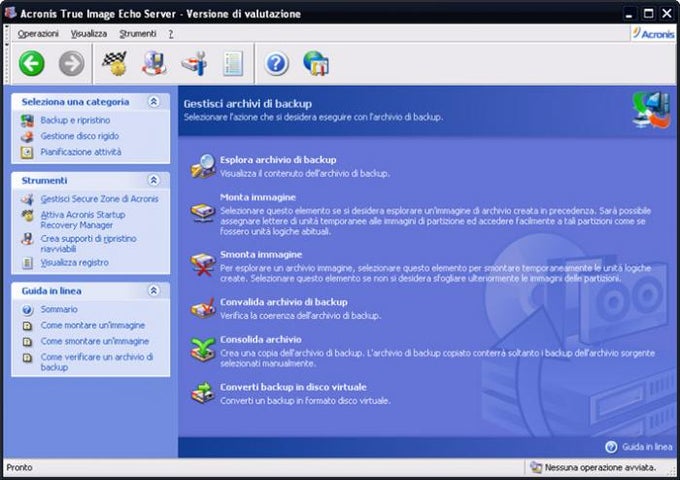Click Attiva Acronis Startup Recovery Manager link

[x=83, y=220]
